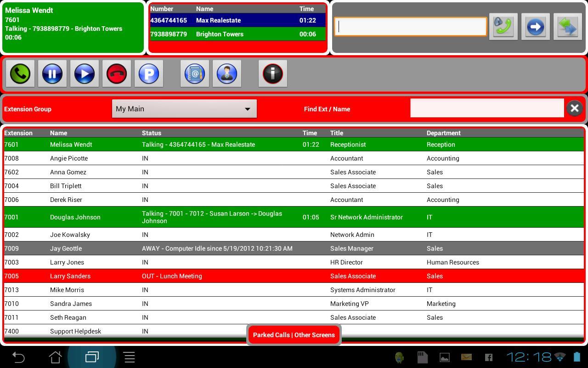588x368 pixels.
Task: Park the current call with the P icon
Action: tap(148, 73)
